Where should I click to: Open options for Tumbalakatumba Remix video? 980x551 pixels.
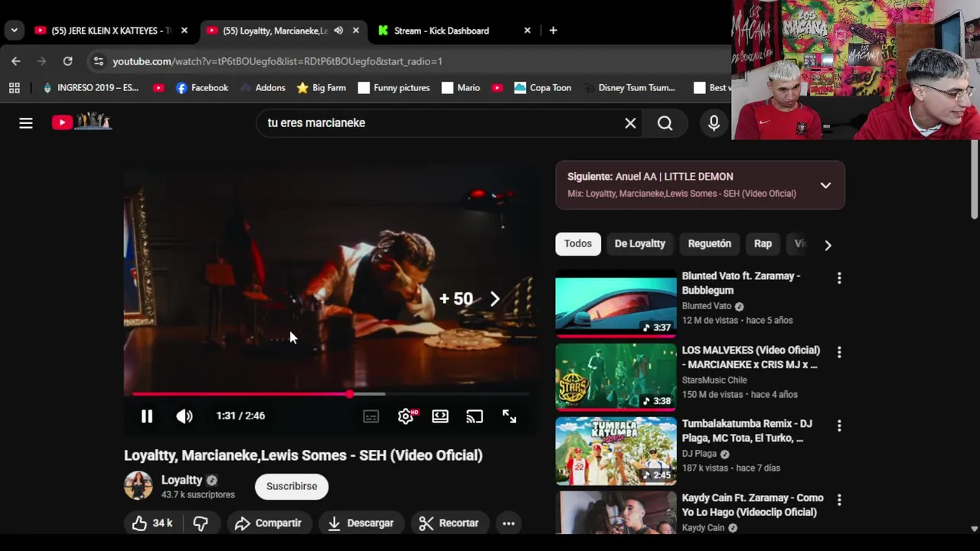click(x=839, y=425)
